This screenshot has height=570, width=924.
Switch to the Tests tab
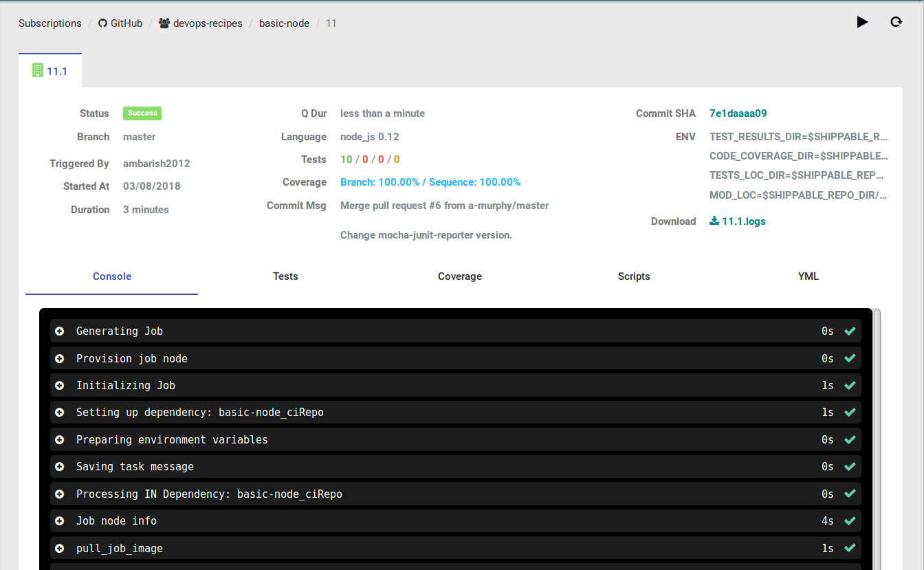285,276
